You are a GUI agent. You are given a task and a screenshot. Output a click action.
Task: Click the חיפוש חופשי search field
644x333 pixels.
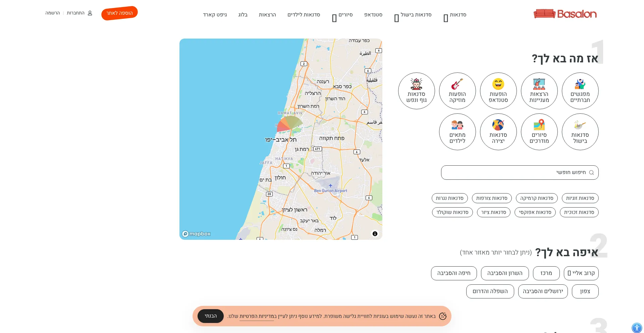(x=519, y=172)
